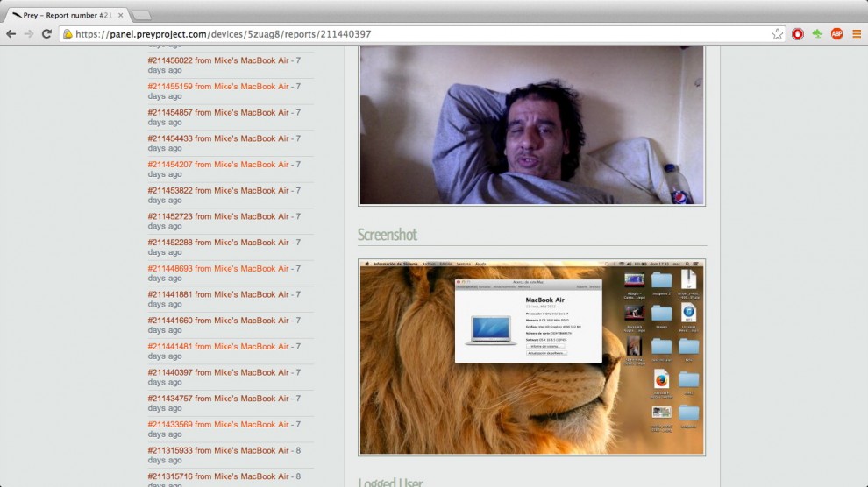
Task: Click the green arrow extension icon
Action: (x=817, y=34)
